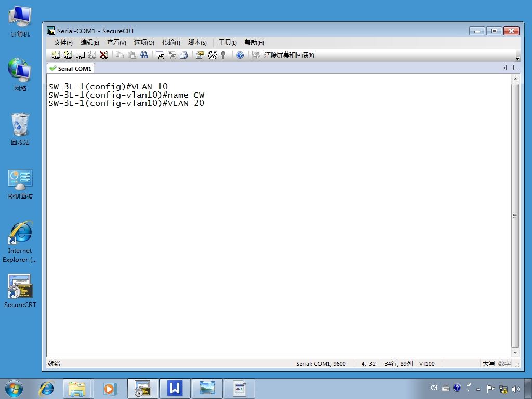This screenshot has width=532, height=399.
Task: Click the 就绪 status text
Action: tap(54, 364)
